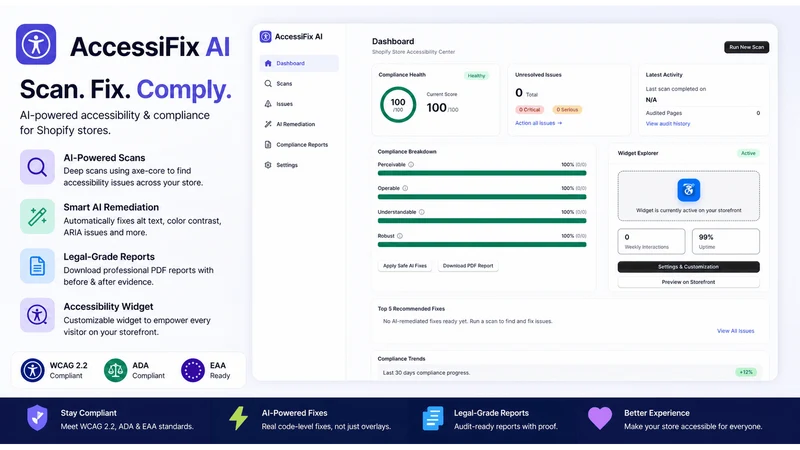Click the Accessibility Widget feature icon
The height and width of the screenshot is (450, 800).
click(x=37, y=315)
